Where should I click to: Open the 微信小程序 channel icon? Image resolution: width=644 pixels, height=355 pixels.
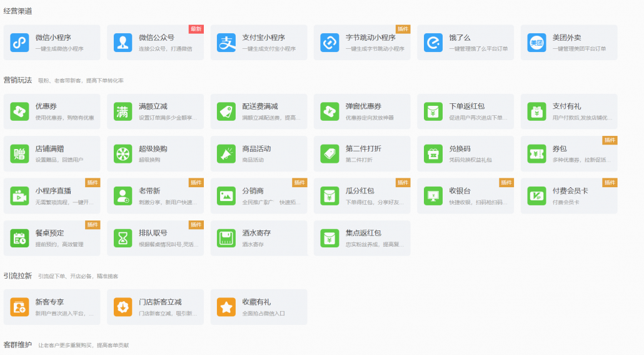click(20, 43)
